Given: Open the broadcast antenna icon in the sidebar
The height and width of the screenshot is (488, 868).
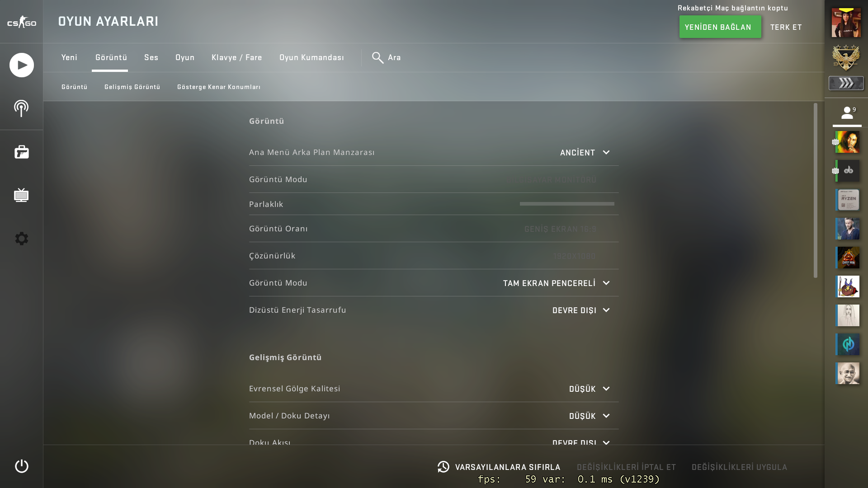Looking at the screenshot, I should pos(21,108).
